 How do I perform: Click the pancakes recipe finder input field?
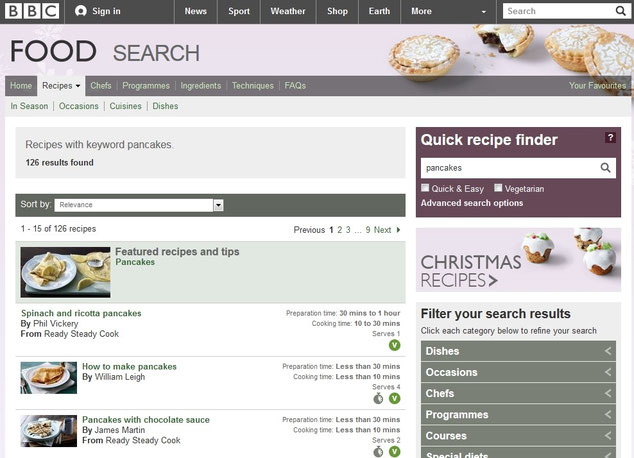[x=510, y=168]
